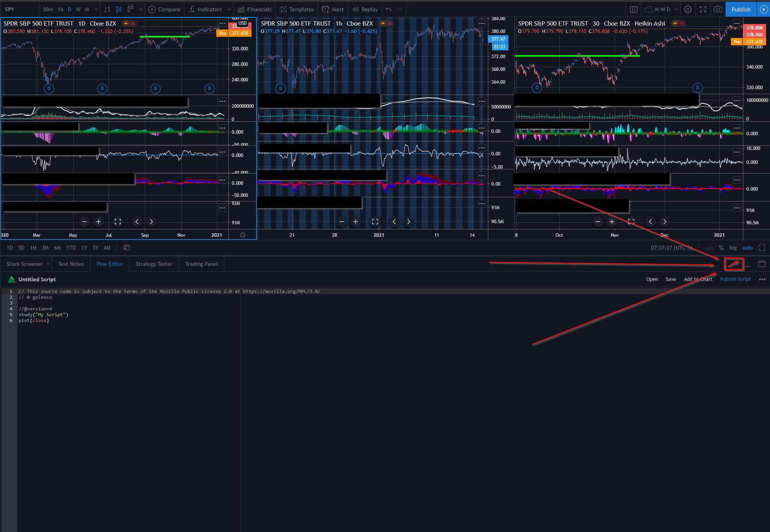Image resolution: width=770 pixels, height=532 pixels.
Task: Click the play icon beside Publish
Action: 763,9
